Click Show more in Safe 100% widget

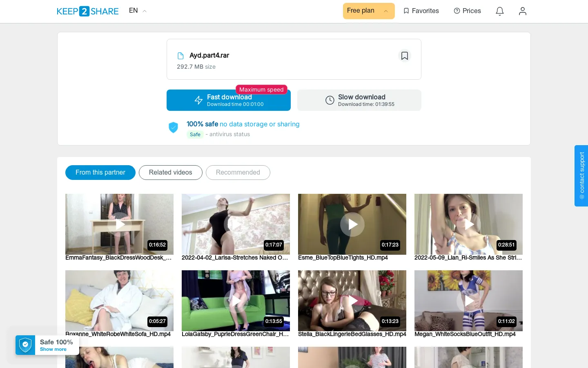pos(53,349)
